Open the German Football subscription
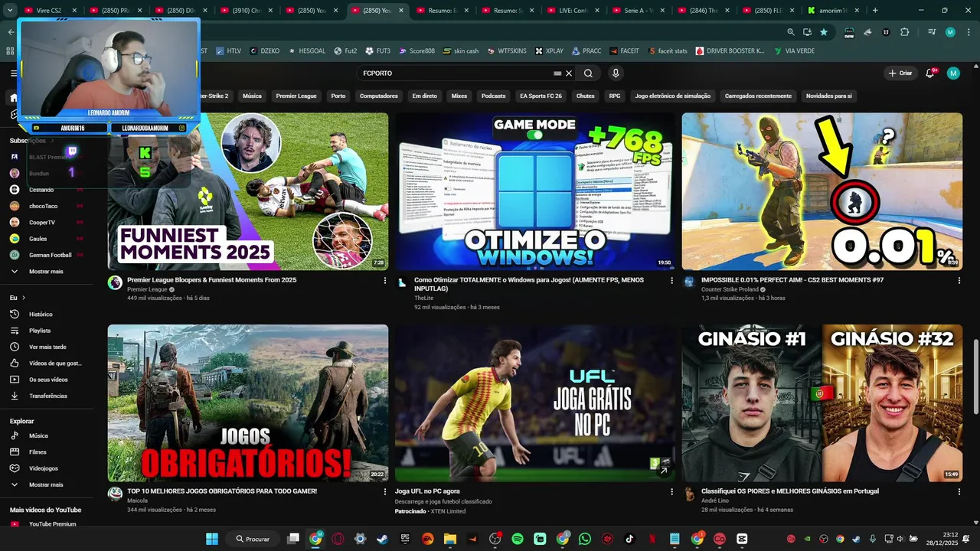Image resolution: width=980 pixels, height=551 pixels. point(50,255)
